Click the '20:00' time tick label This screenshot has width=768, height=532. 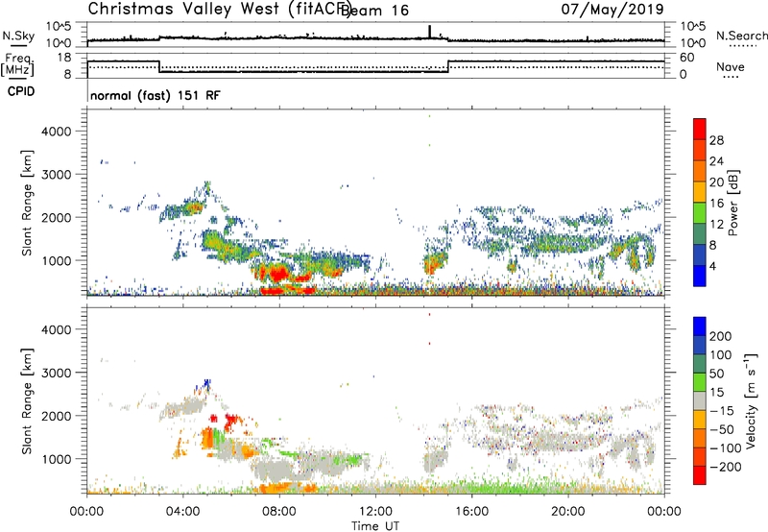tap(567, 512)
